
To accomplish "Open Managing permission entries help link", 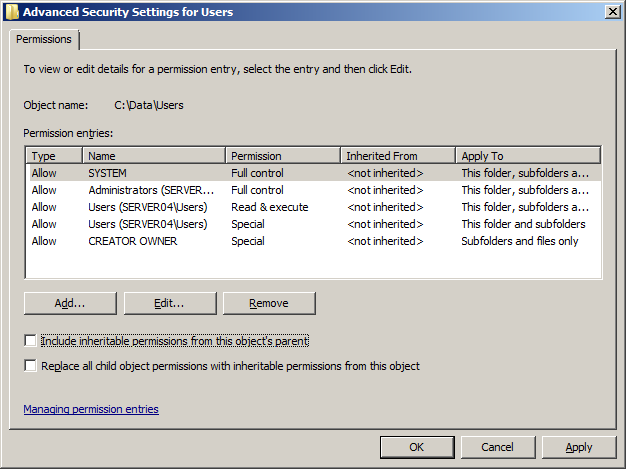I will pos(90,409).
